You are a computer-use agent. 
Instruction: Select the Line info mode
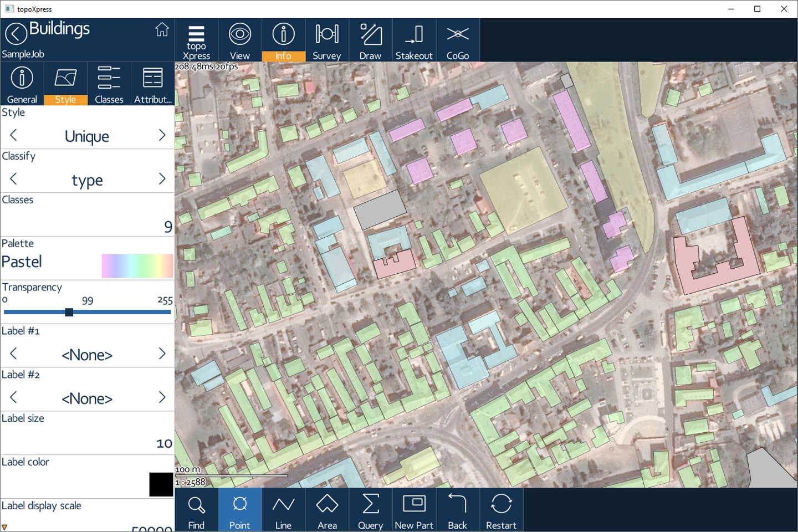[283, 510]
